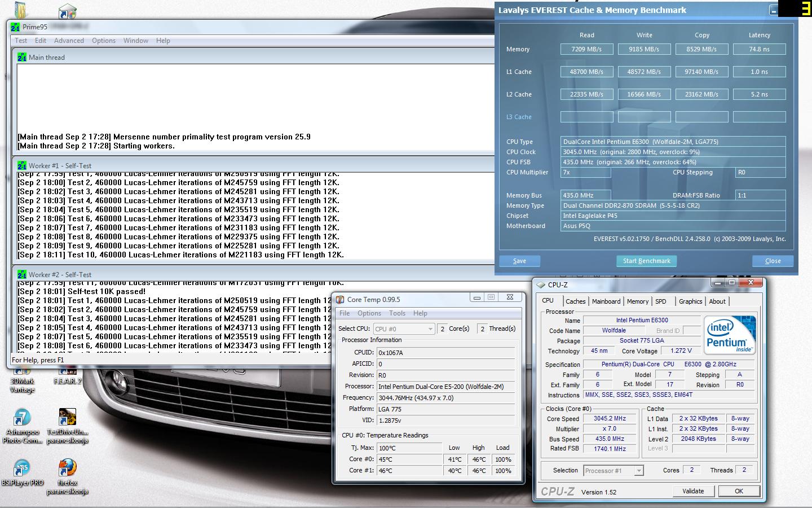Click the Worker #2 Self-Test window icon
The height and width of the screenshot is (508, 812).
tap(22, 274)
